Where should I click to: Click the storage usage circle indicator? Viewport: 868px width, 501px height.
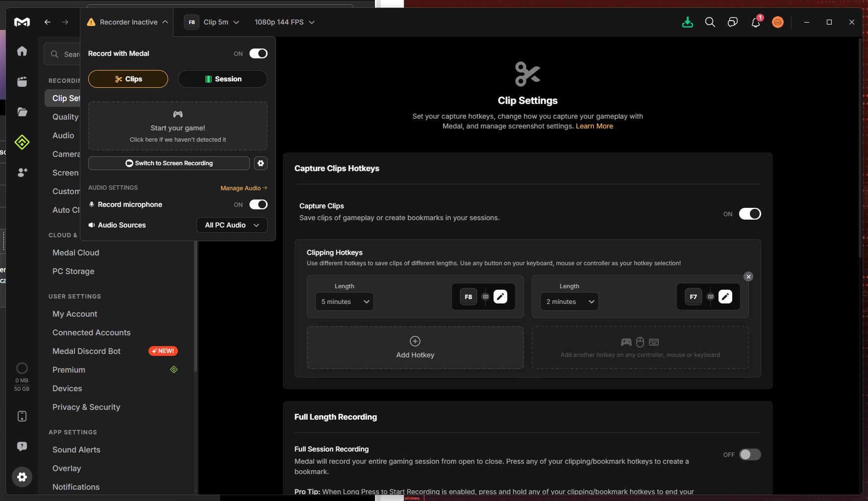[22, 368]
